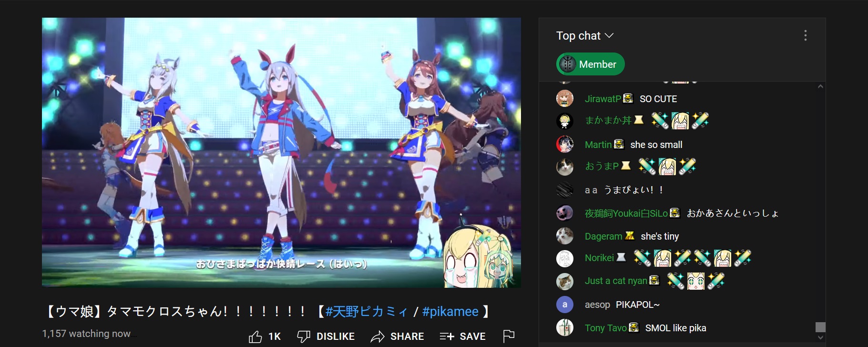Click username Tony Tavo in chat
Viewport: 868px width, 347px height.
click(x=606, y=328)
